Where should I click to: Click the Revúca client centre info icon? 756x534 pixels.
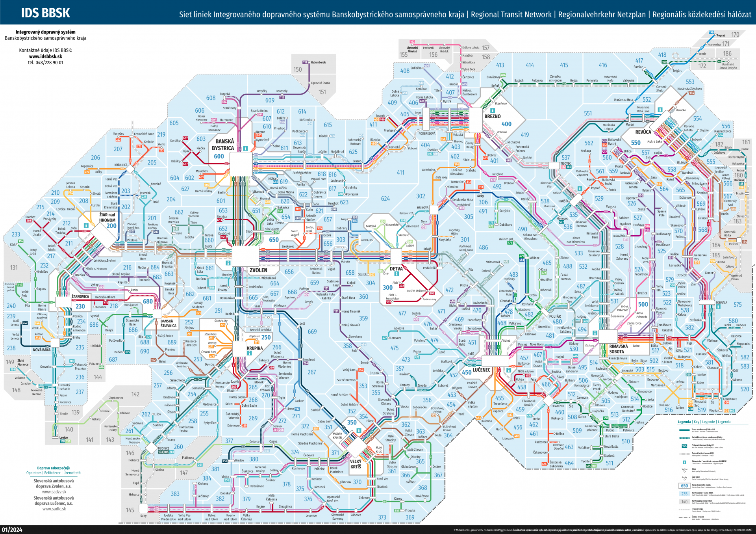click(x=660, y=110)
